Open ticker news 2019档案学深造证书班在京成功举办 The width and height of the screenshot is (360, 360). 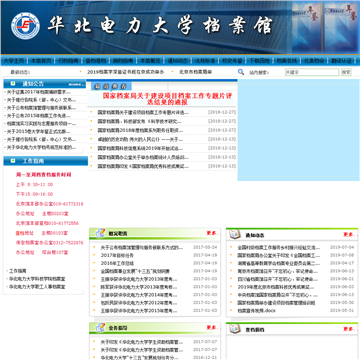coord(126,72)
